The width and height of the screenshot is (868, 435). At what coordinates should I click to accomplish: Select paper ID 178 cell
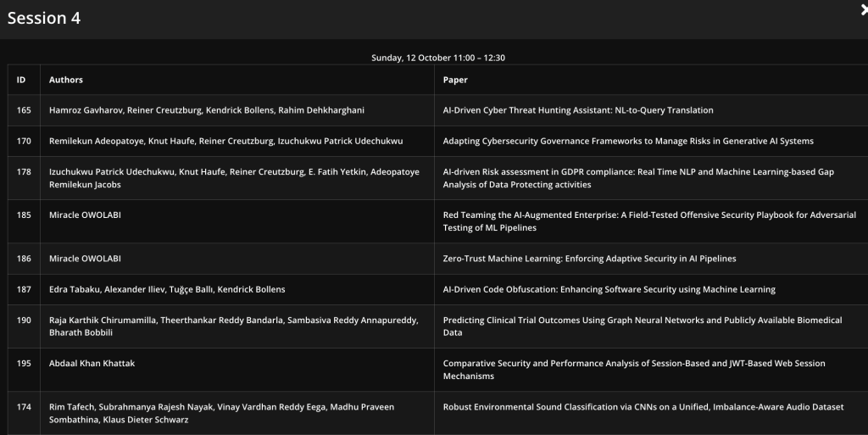click(x=24, y=171)
